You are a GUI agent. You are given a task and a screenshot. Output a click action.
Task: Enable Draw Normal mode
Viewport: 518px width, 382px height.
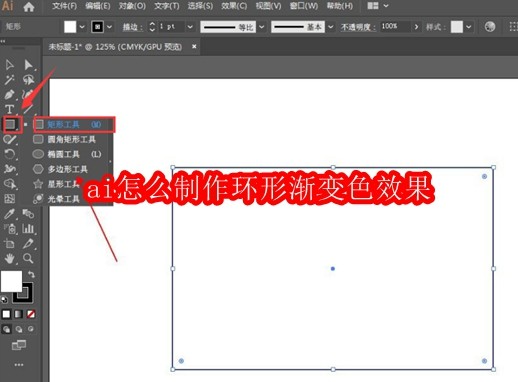(6, 329)
